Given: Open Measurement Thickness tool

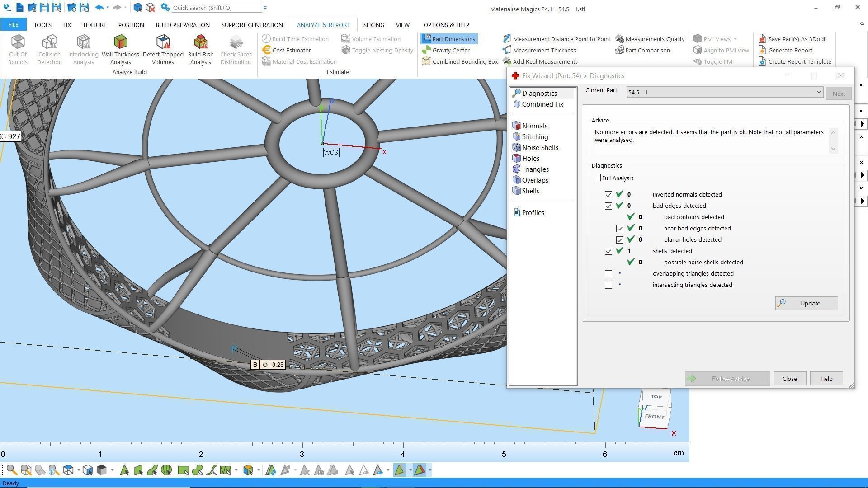Looking at the screenshot, I should [539, 50].
